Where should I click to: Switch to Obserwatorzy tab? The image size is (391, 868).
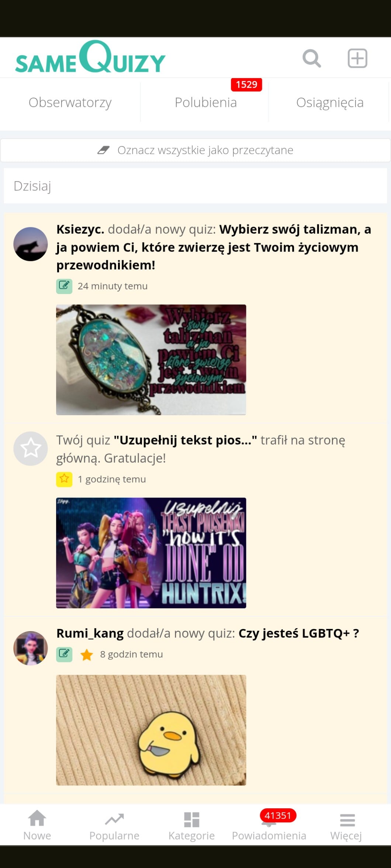point(70,102)
